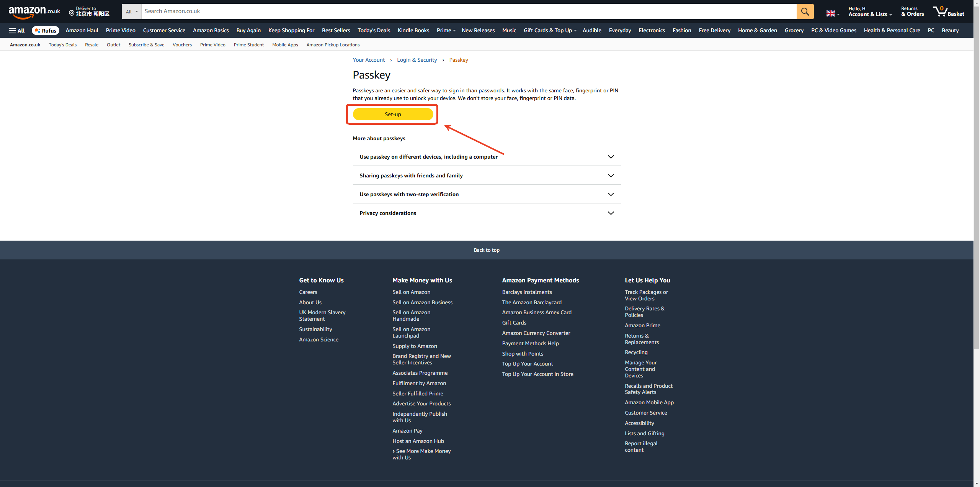980x487 pixels.
Task: Open Buy Again
Action: 248,31
